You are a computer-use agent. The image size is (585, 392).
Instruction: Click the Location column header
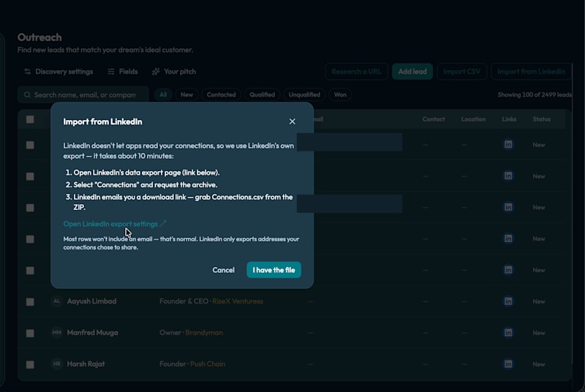coord(473,119)
